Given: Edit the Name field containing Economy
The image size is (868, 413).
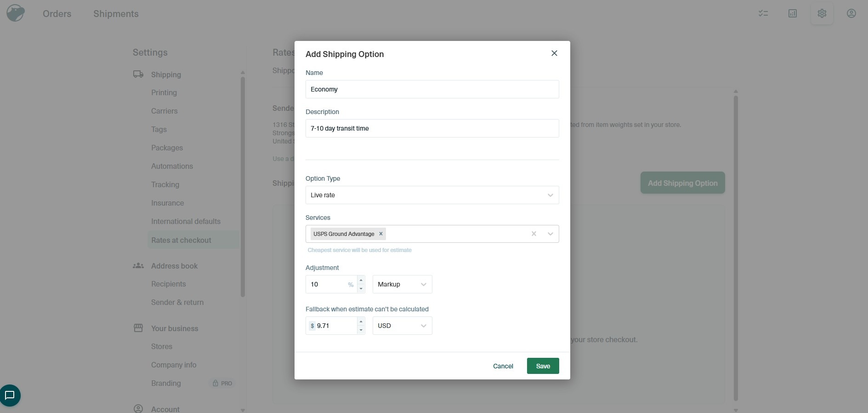Looking at the screenshot, I should tap(432, 89).
